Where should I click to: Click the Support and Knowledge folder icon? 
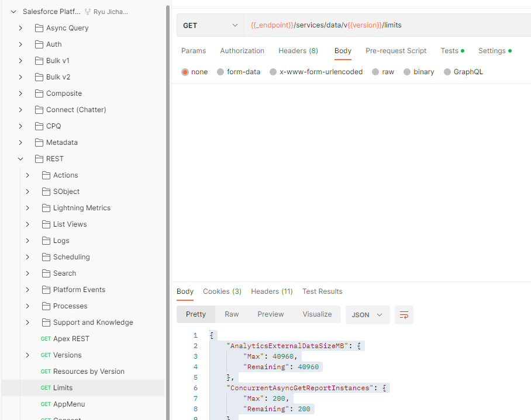46,322
